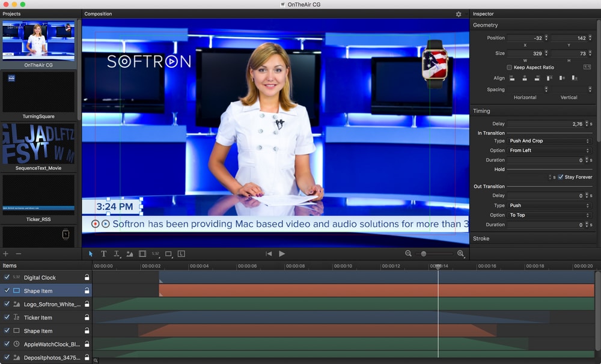Image resolution: width=601 pixels, height=364 pixels.
Task: Hide the Ticker Item
Action: click(x=7, y=317)
